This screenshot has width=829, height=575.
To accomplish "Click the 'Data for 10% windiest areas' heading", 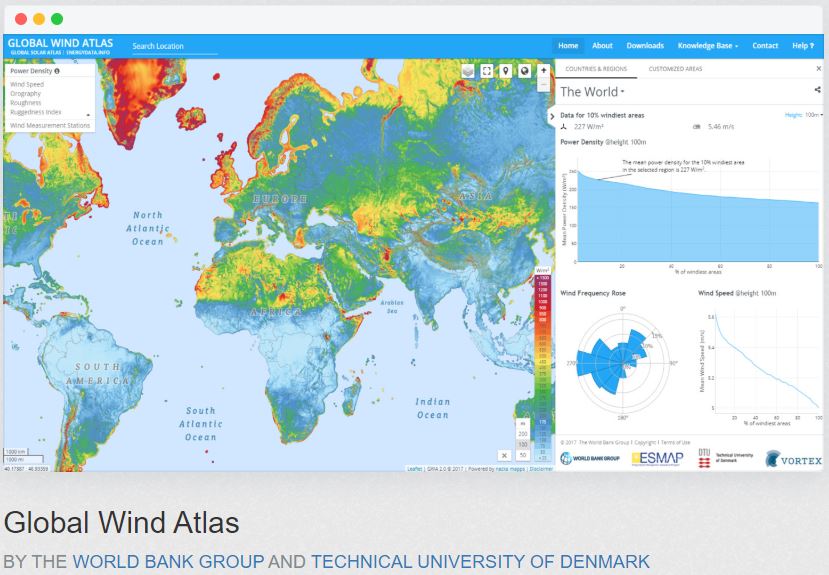I will click(x=602, y=115).
